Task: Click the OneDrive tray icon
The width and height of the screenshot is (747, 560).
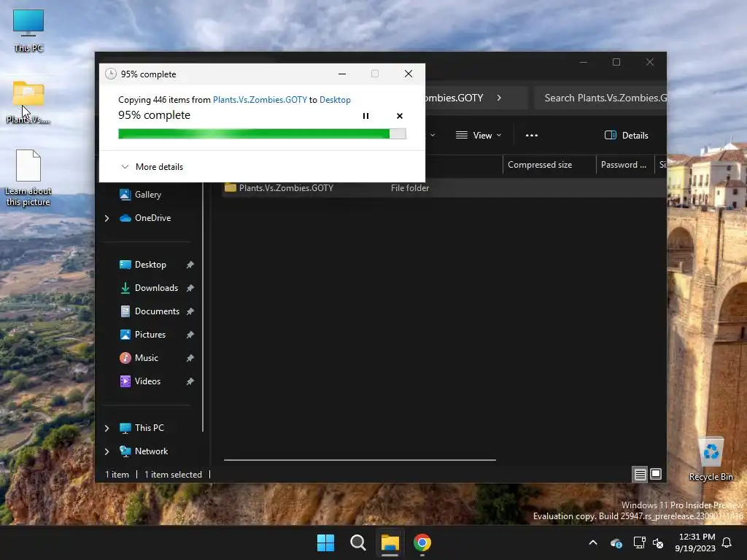Action: click(x=616, y=542)
